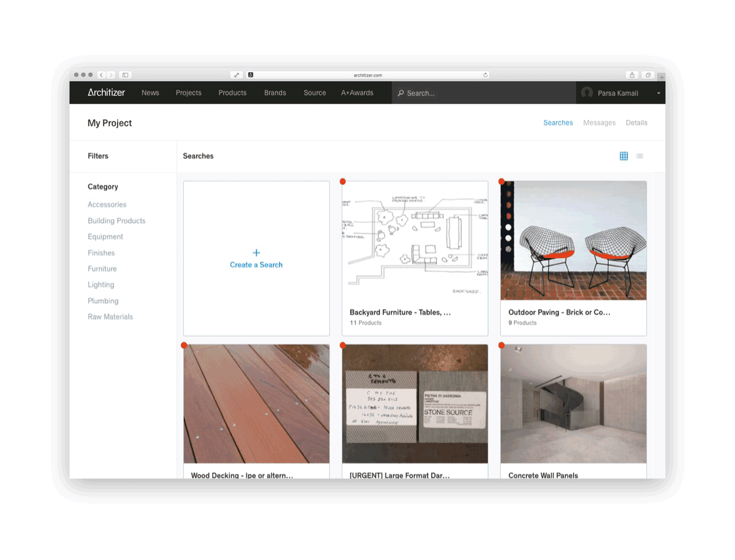Open the Messages tab
This screenshot has height=560, width=735.
[x=599, y=123]
